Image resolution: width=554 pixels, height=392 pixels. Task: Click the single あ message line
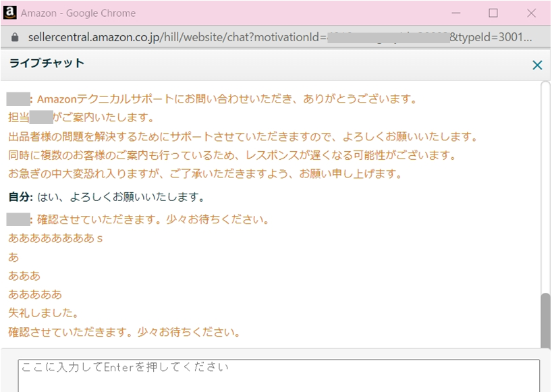tap(13, 257)
